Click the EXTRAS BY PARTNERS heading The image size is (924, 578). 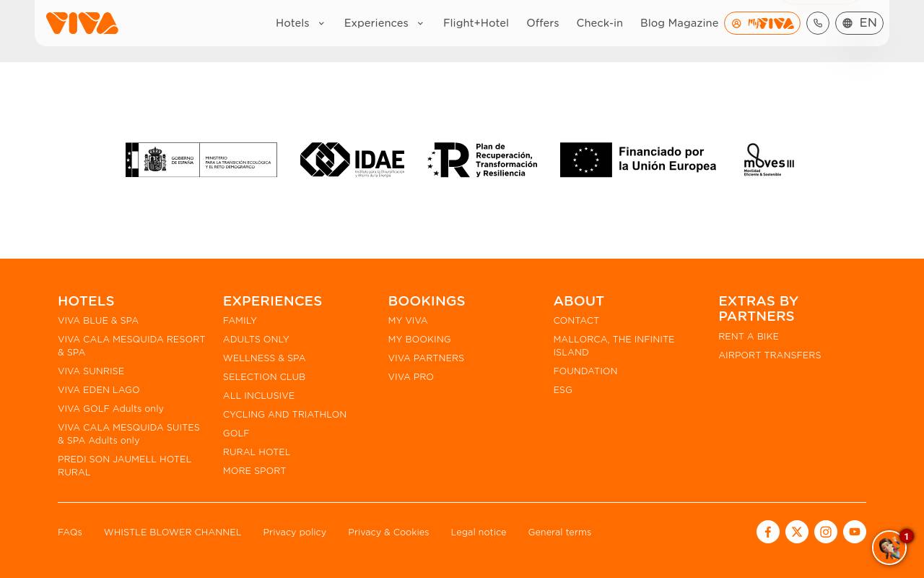click(758, 309)
